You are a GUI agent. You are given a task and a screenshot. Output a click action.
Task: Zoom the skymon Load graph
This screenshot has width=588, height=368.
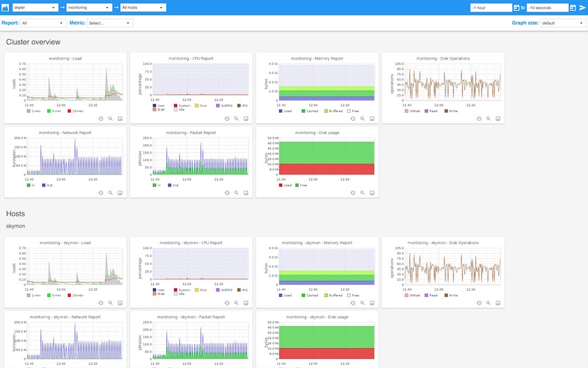click(x=110, y=303)
